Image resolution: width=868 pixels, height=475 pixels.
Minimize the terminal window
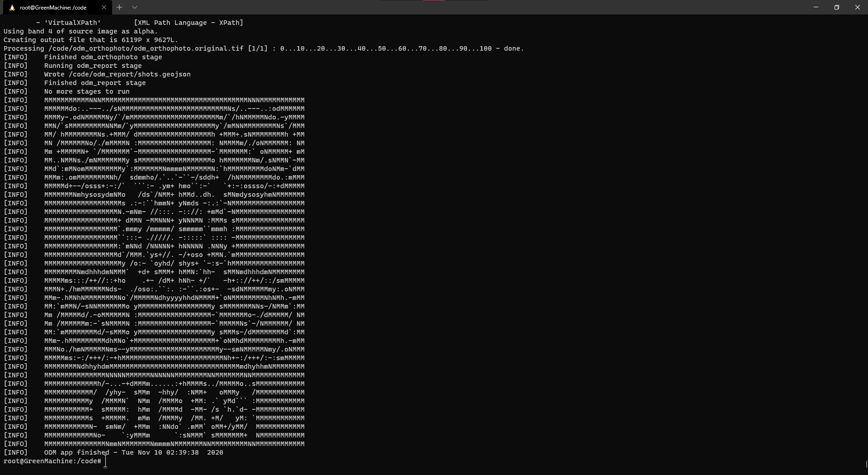click(816, 7)
